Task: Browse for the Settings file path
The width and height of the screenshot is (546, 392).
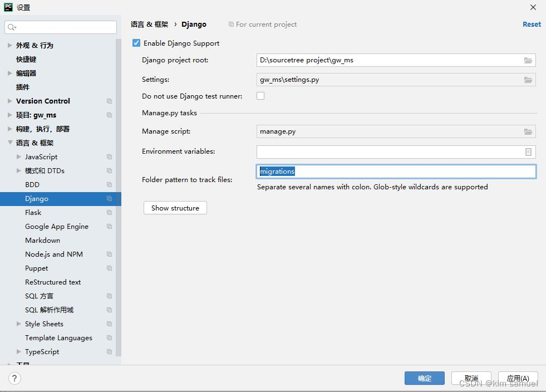Action: (528, 80)
